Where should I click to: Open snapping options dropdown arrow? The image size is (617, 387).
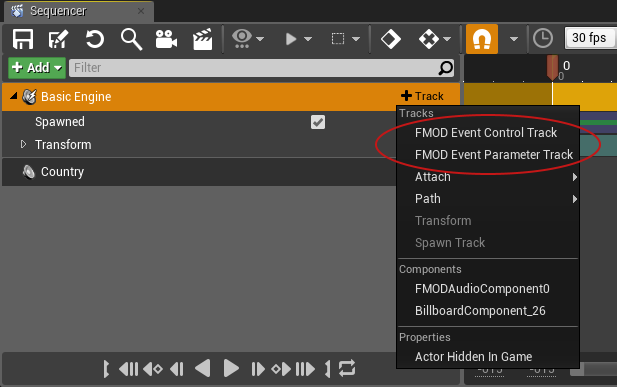[514, 39]
